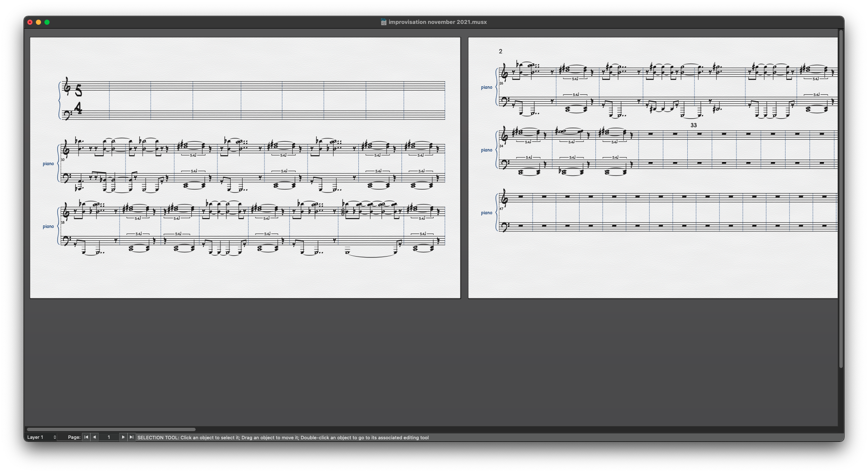Click the vertical scrollbar thumb

click(x=841, y=199)
